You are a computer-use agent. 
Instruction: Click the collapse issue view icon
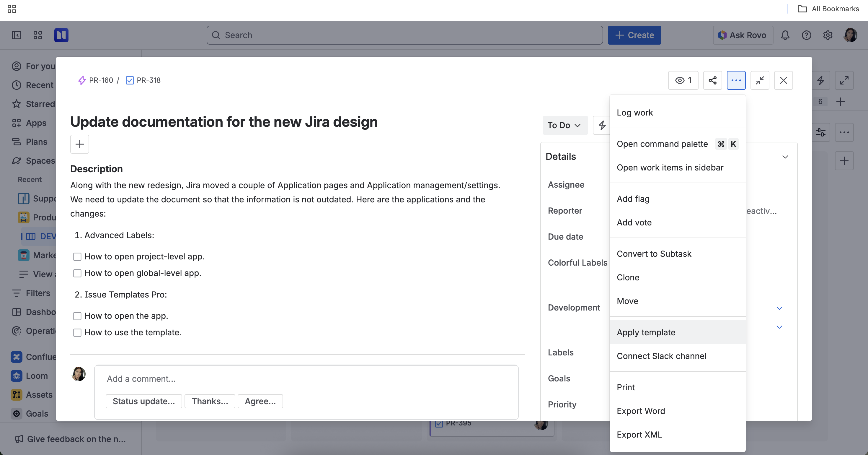coord(759,80)
